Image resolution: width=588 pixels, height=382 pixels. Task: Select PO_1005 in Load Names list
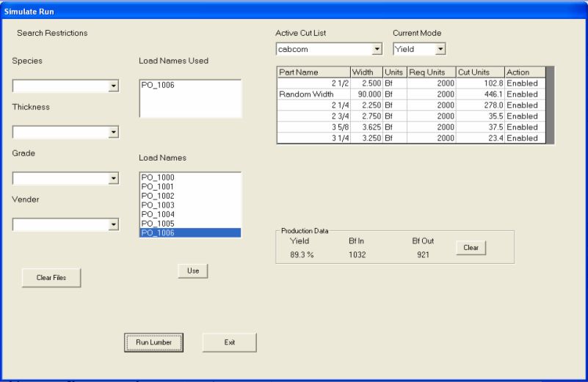pos(190,224)
